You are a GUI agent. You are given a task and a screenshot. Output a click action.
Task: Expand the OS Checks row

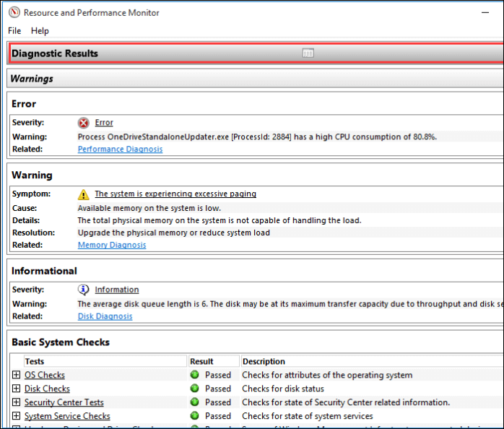16,375
